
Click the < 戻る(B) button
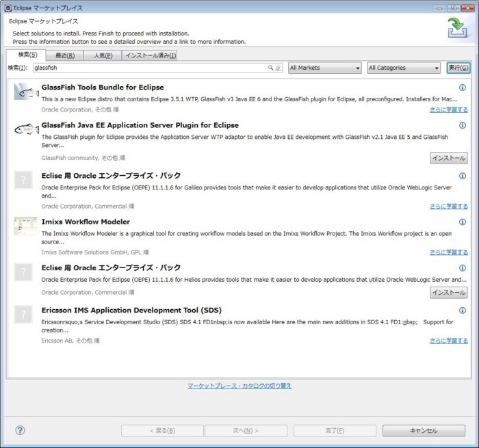(x=162, y=431)
